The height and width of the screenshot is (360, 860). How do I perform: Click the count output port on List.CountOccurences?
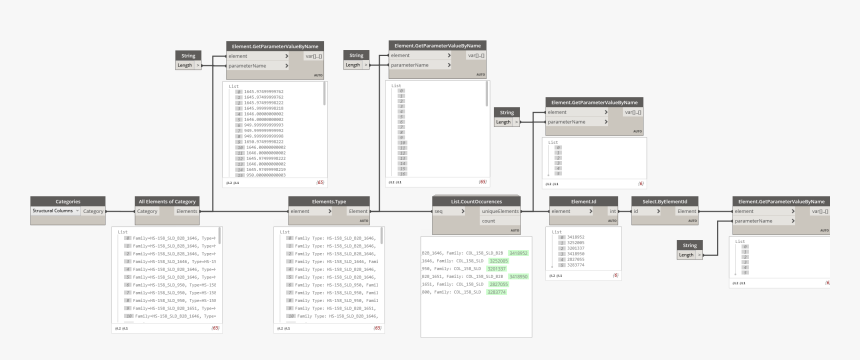[x=500, y=221]
